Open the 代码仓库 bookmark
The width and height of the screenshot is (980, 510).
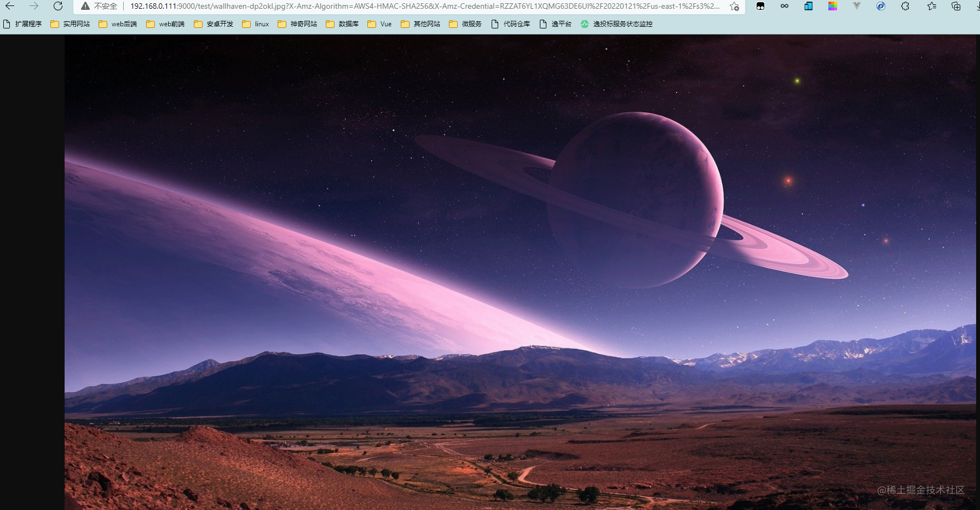pos(511,24)
